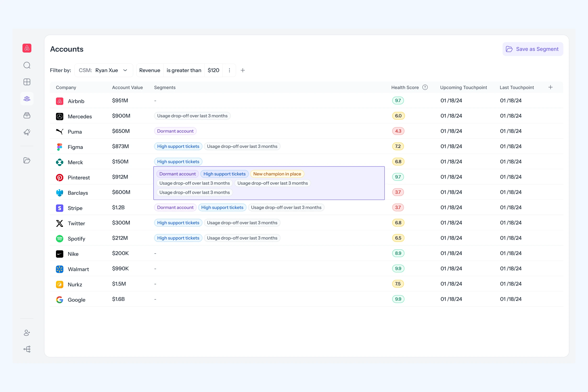Viewport: 588px width, 392px height.
Task: Select the accounts people icon in sidebar
Action: (27, 99)
